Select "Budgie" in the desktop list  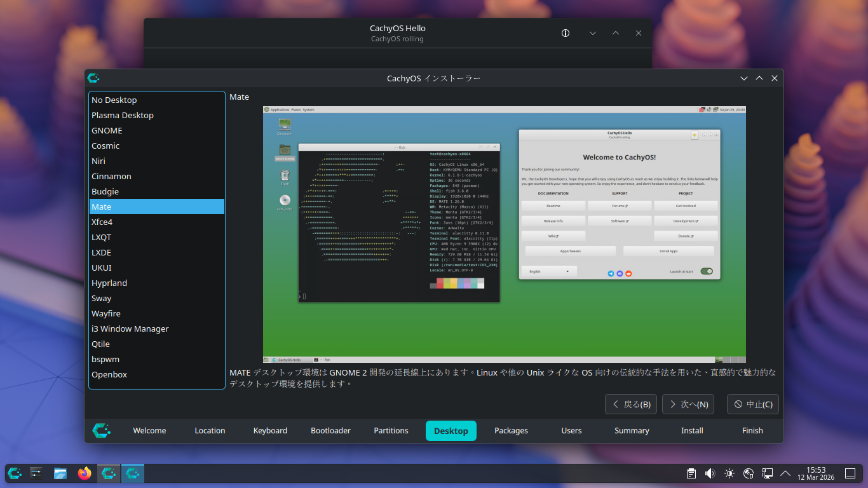pyautogui.click(x=157, y=191)
